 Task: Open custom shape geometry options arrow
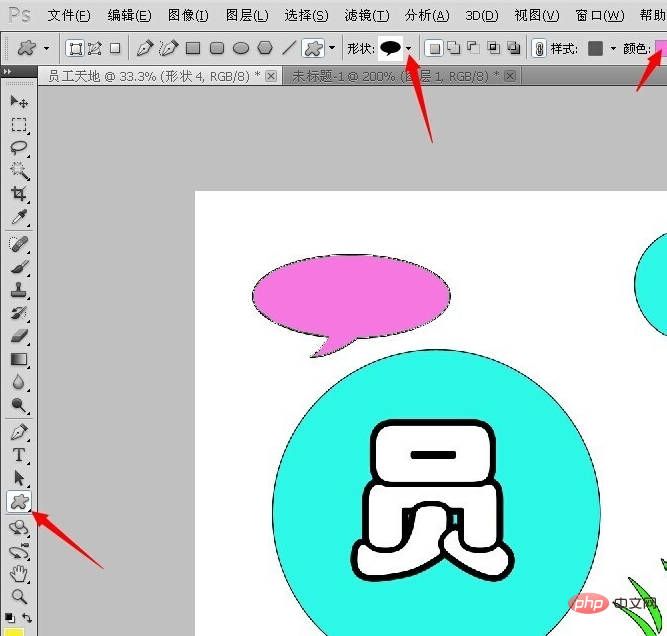pos(332,48)
